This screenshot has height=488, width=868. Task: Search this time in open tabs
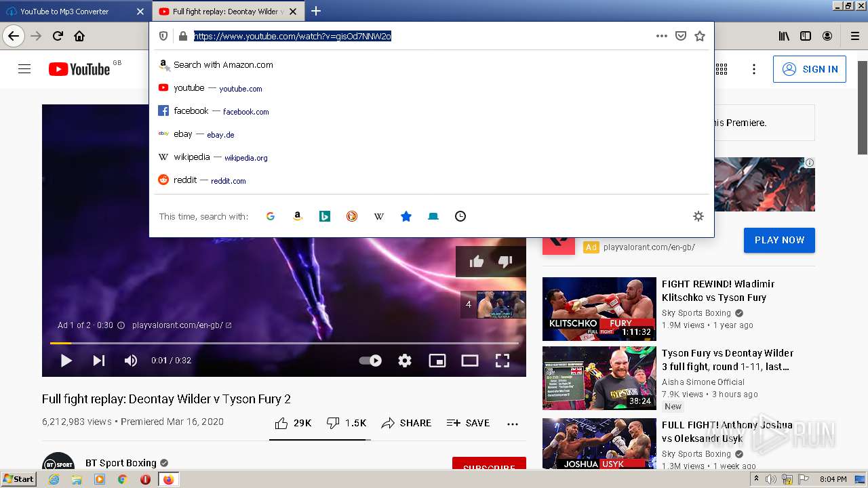[433, 216]
